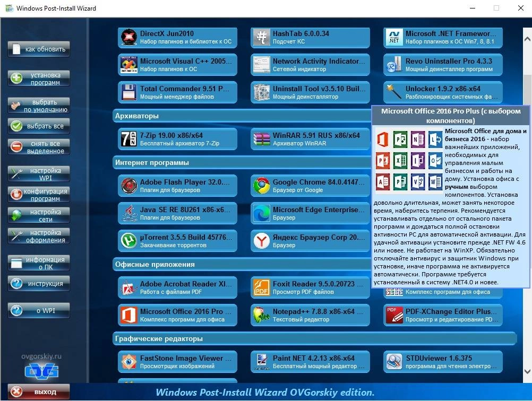Click the vertical scrollbar down arrow
Viewport: 532px width, 401px height.
click(x=527, y=371)
